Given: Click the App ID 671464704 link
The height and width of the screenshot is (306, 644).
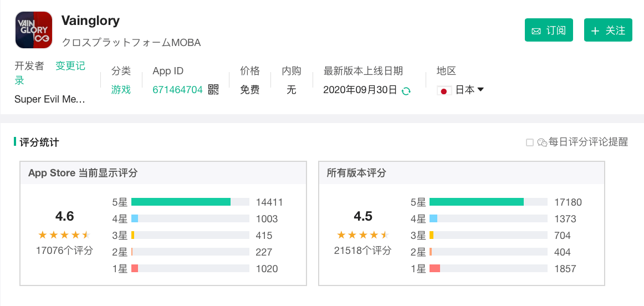Looking at the screenshot, I should pos(177,90).
